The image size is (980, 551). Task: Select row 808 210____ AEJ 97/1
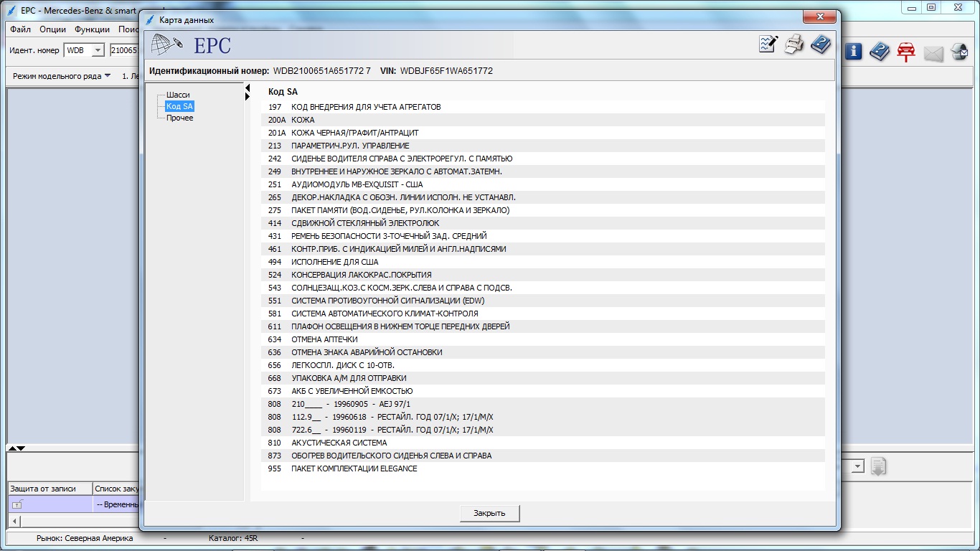[x=543, y=404]
